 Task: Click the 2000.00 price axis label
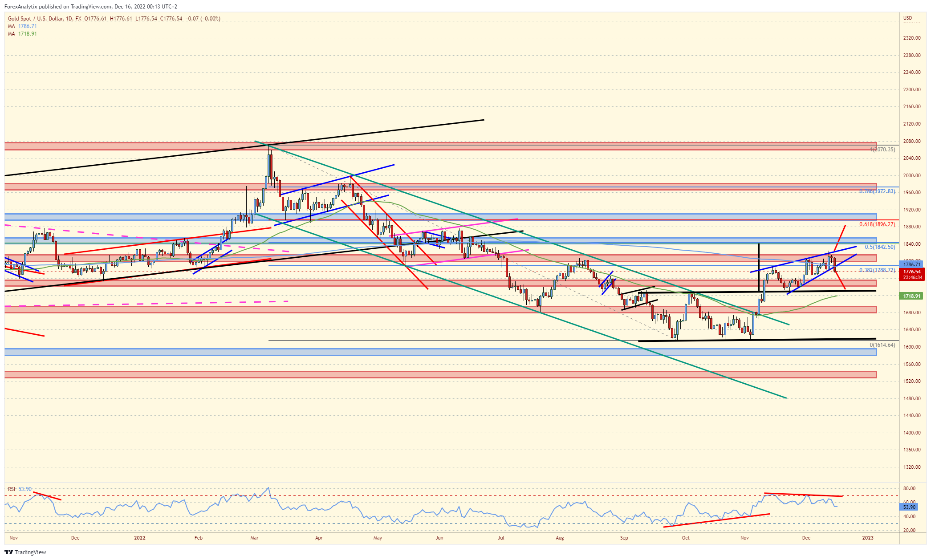coord(911,175)
